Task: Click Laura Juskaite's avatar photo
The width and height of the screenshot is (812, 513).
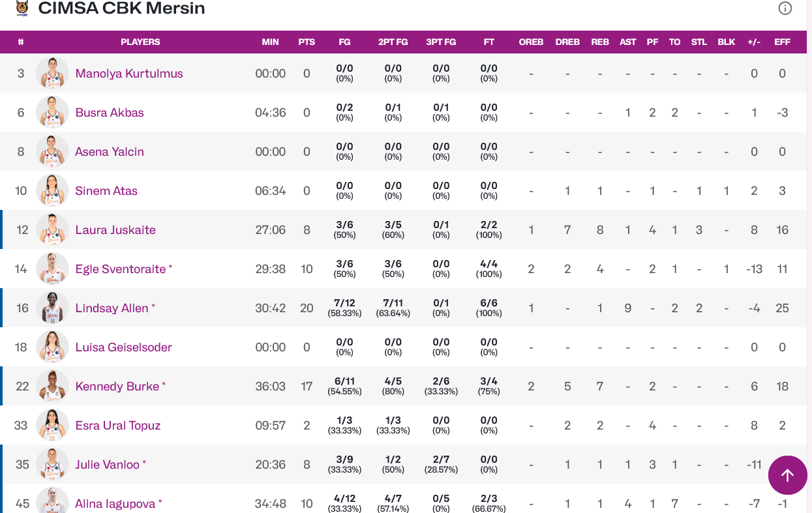Action: pos(52,230)
